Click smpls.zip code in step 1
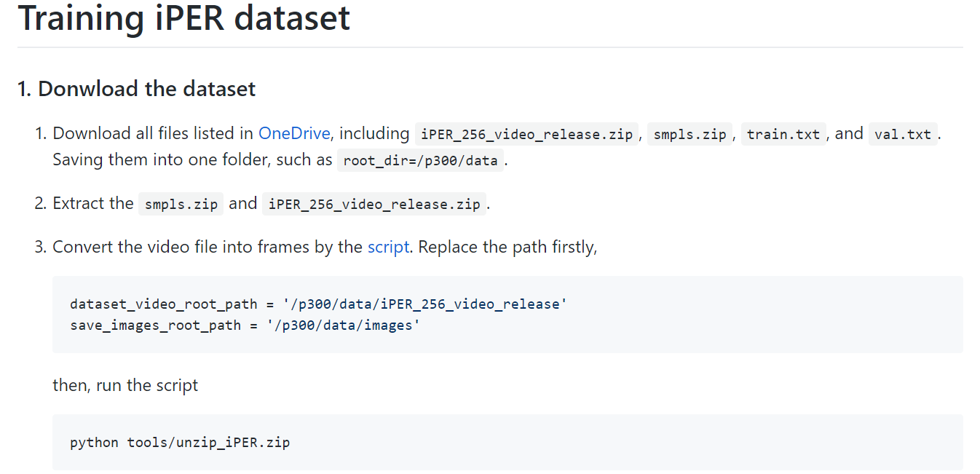 [689, 135]
